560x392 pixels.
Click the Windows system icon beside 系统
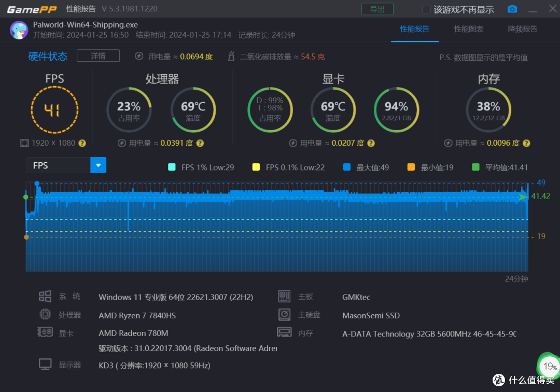[x=45, y=296]
